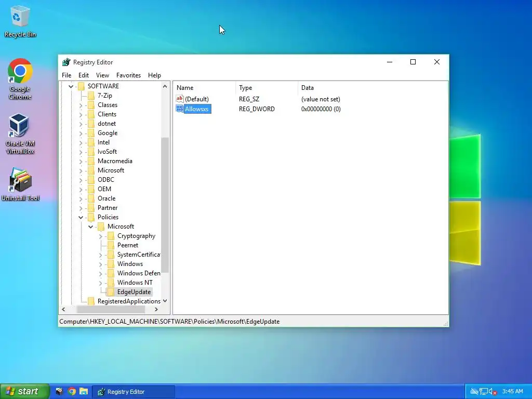The width and height of the screenshot is (532, 399).
Task: Click the tree scroll up arrow
Action: 165,86
